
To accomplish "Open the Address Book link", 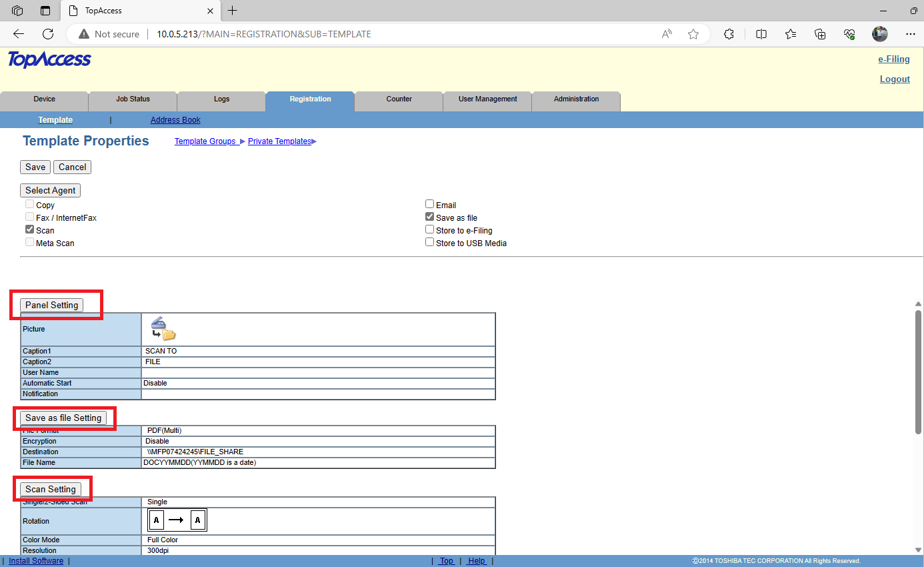I will pyautogui.click(x=175, y=120).
